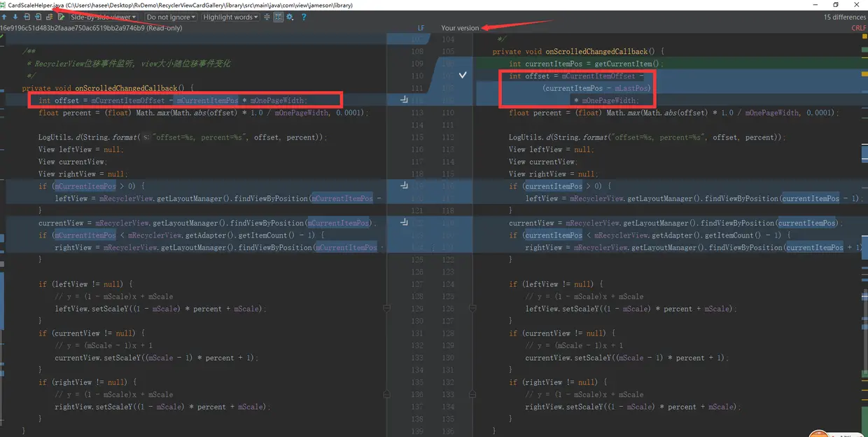
Task: Click the white checkmark in the right gutter
Action: click(x=463, y=74)
